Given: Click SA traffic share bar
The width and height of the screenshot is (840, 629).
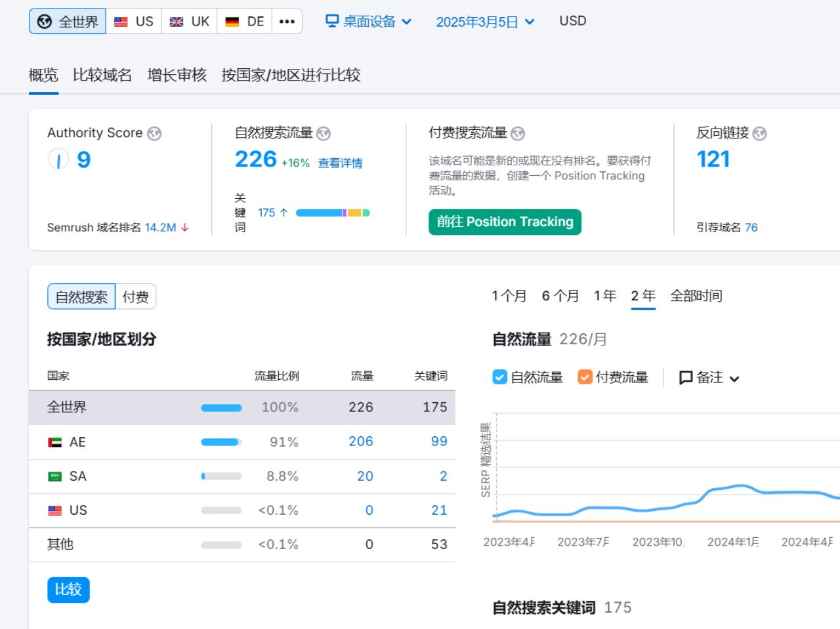Looking at the screenshot, I should 221,476.
